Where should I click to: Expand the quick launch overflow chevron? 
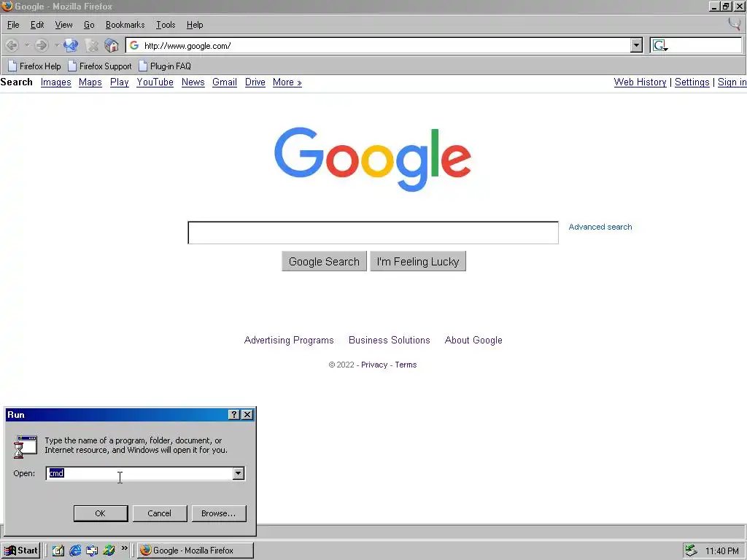point(124,548)
